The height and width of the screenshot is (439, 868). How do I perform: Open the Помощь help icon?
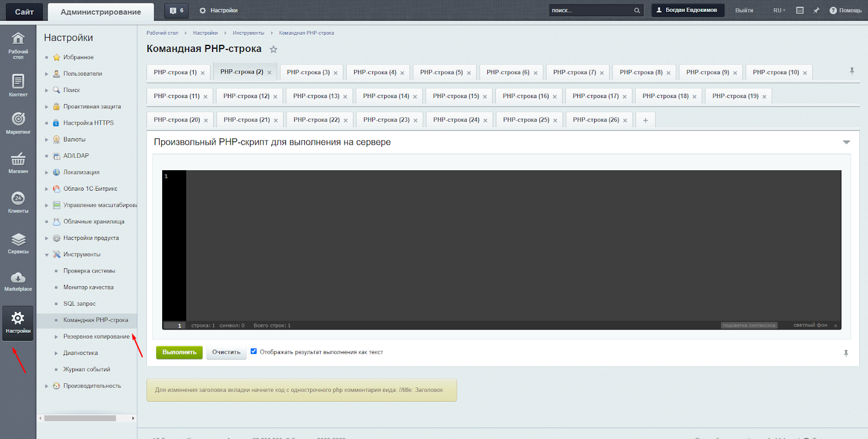point(845,10)
